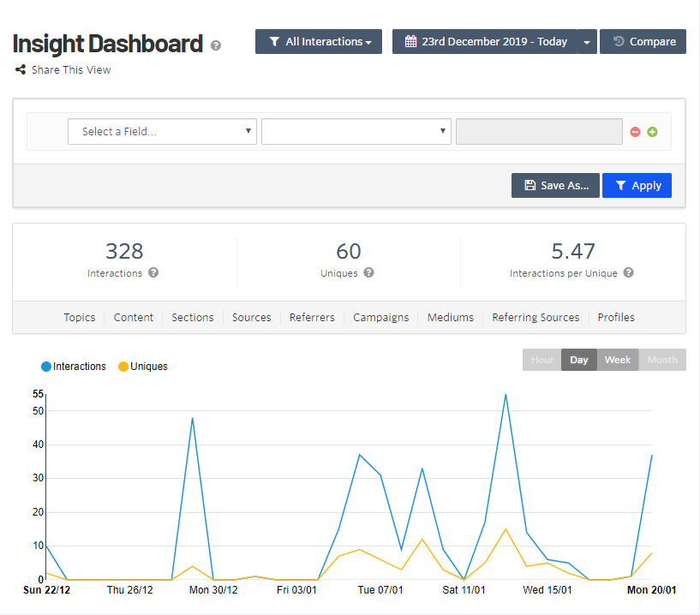
Task: Click the filter value input field
Action: coord(539,132)
